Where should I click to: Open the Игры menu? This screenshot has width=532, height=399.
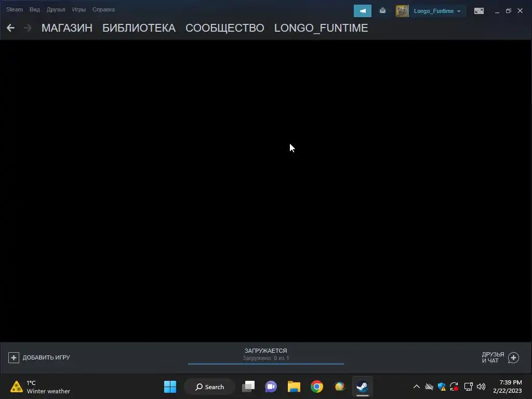coord(79,9)
